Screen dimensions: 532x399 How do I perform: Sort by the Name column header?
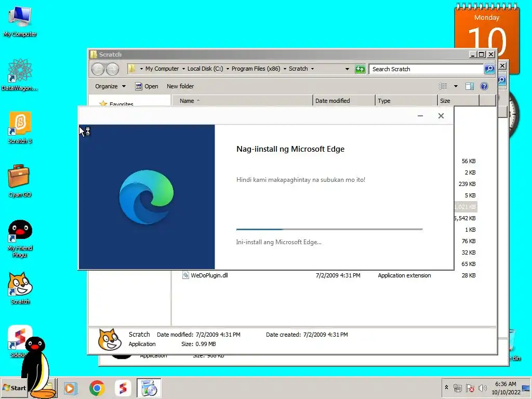coord(242,101)
